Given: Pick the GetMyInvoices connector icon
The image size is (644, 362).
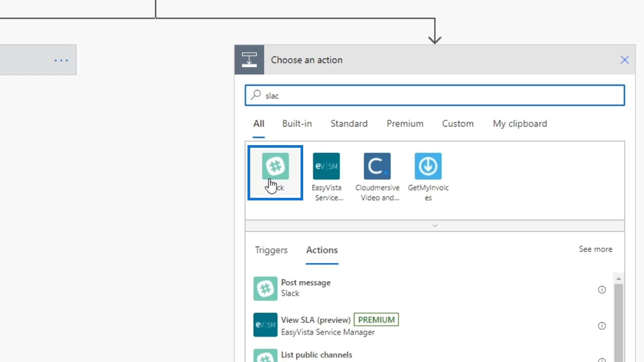Looking at the screenshot, I should click(428, 166).
